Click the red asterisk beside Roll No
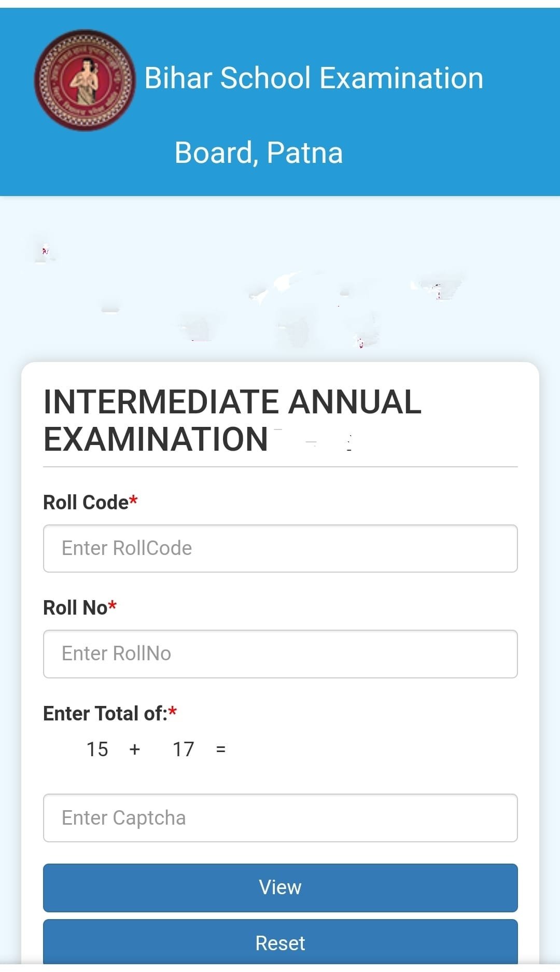560x972 pixels. pyautogui.click(x=113, y=606)
